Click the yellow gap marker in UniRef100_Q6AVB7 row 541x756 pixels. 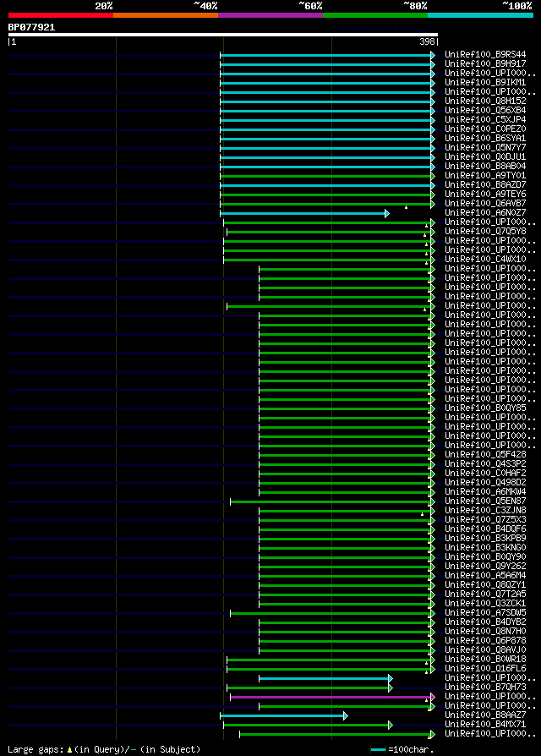coord(406,207)
